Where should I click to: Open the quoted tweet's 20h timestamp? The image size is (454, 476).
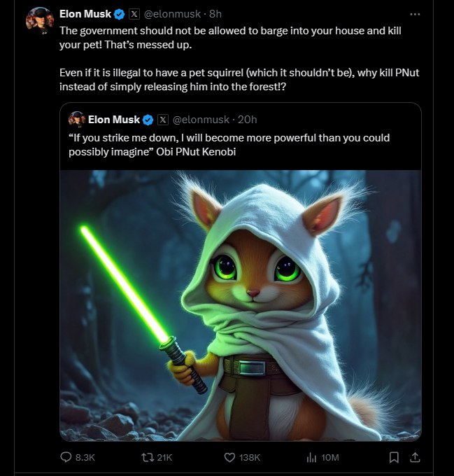tap(248, 120)
